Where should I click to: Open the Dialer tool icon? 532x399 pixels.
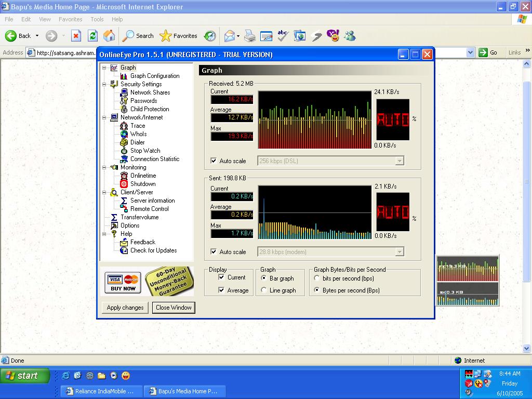[124, 142]
